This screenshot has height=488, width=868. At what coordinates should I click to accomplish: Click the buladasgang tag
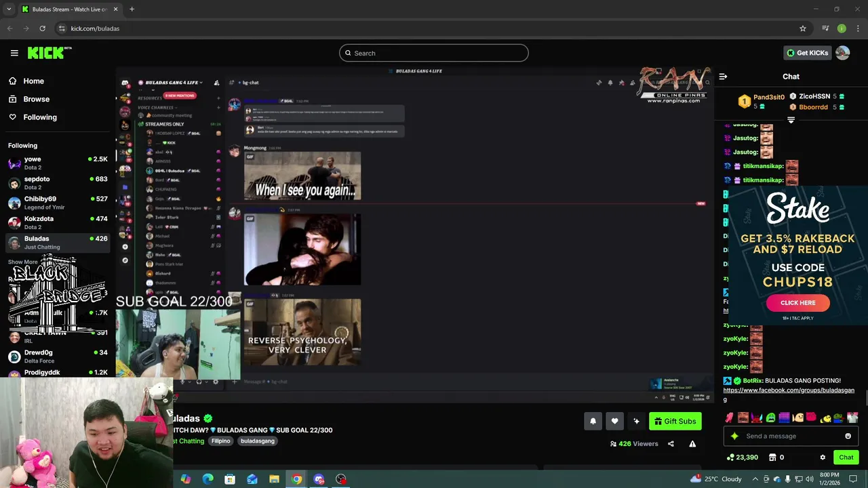[258, 441]
